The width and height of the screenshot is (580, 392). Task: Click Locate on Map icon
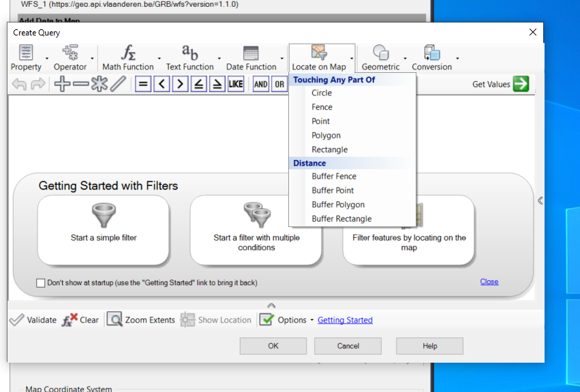point(319,52)
